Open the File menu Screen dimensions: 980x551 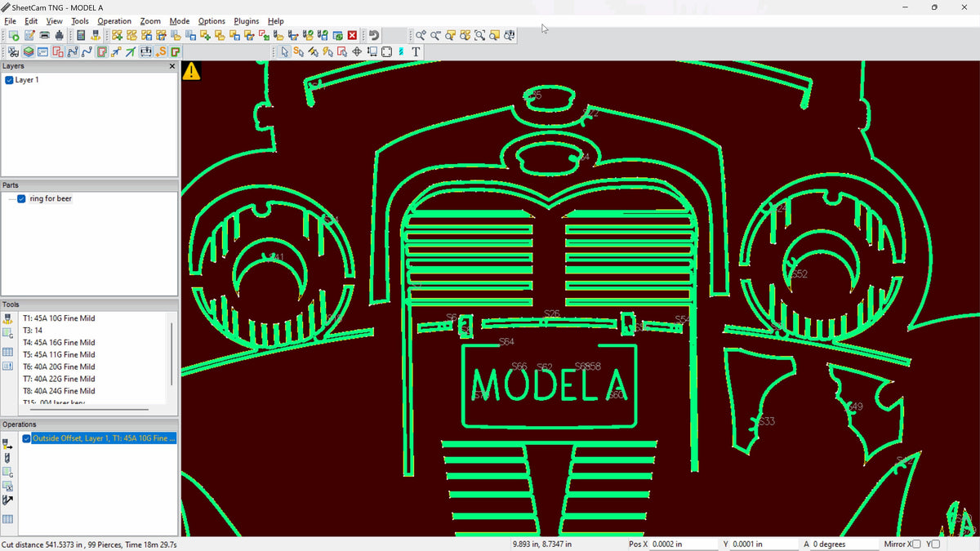pos(10,21)
